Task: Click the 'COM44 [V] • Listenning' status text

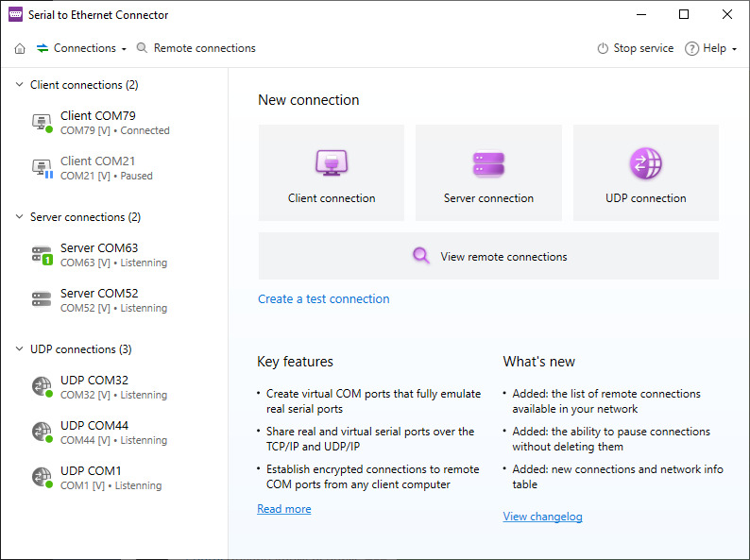Action: [114, 440]
